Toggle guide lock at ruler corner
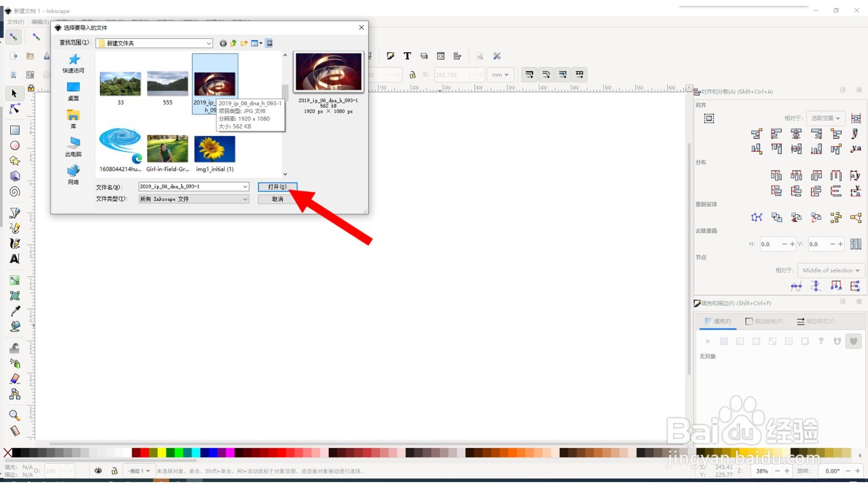Screen dimensions: 868x488 pos(31,88)
